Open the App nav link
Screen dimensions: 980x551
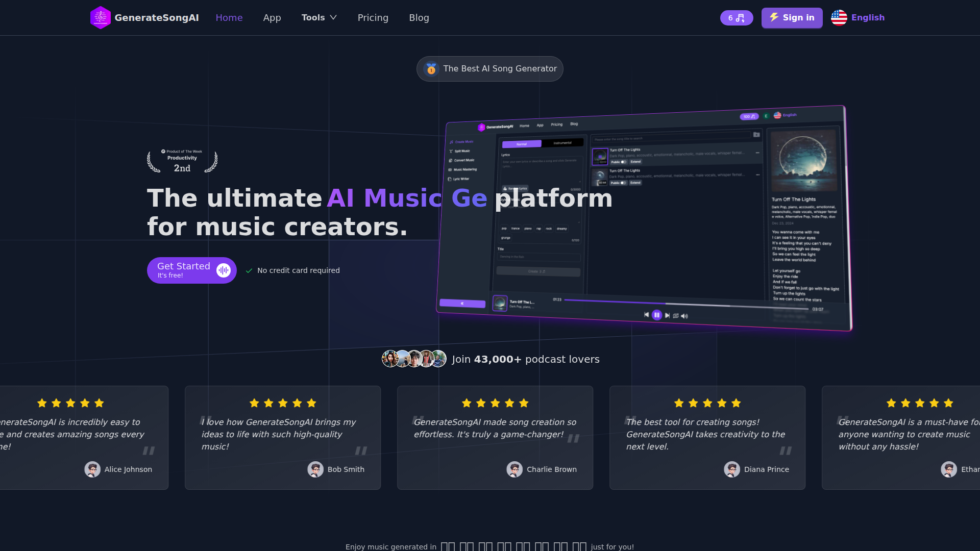(x=272, y=18)
